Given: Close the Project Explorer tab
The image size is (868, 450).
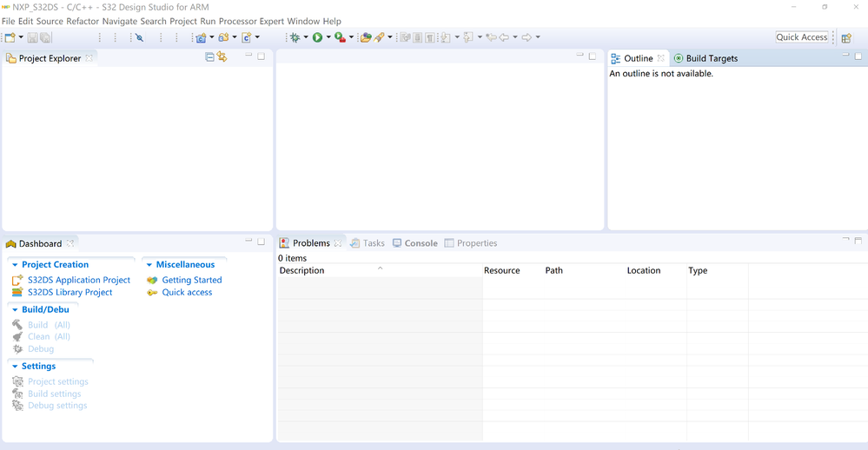Looking at the screenshot, I should click(89, 58).
